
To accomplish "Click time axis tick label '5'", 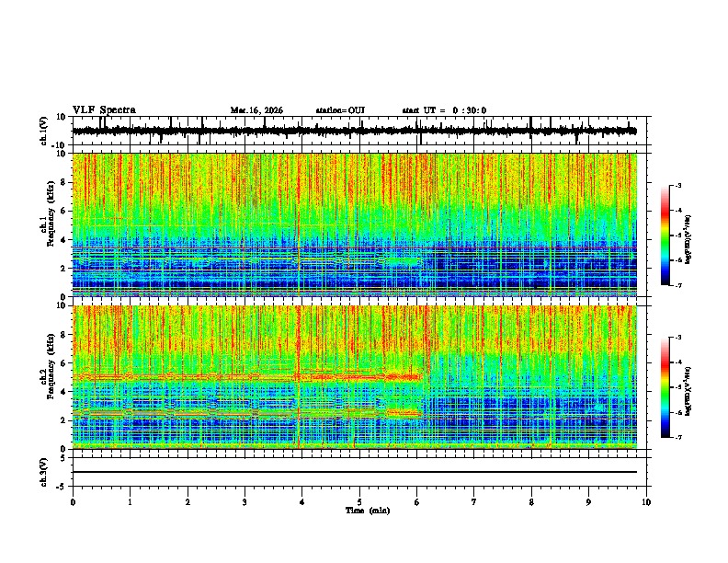I will 359,502.
